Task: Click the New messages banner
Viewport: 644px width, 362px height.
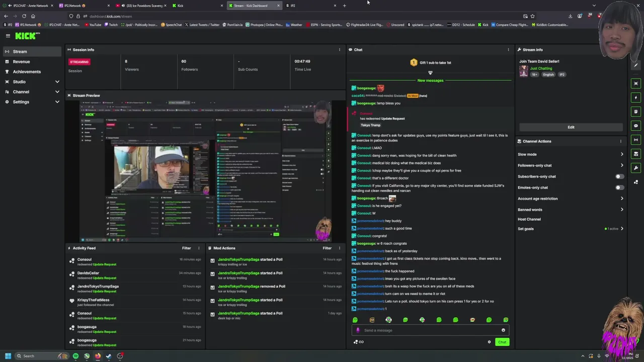Action: click(430, 80)
